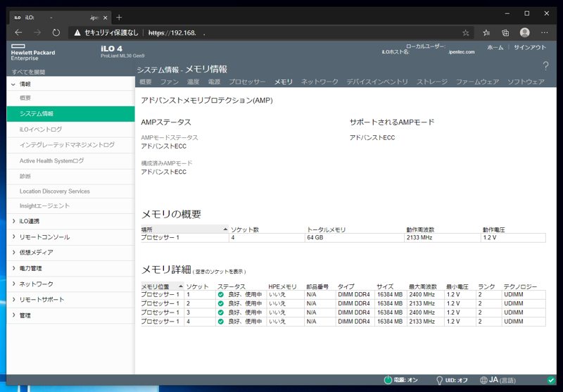Viewport: 563px width, 392px height.
Task: Click the power status icon in footer
Action: tap(388, 380)
